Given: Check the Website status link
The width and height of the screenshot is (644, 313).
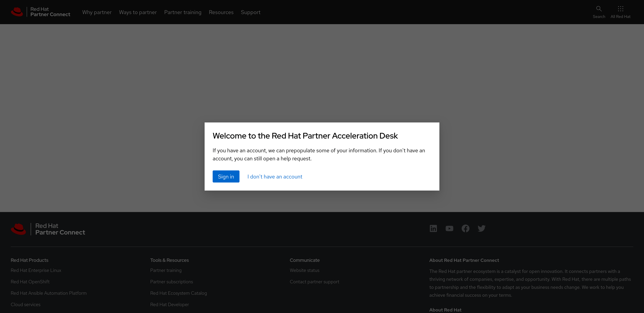Looking at the screenshot, I should point(304,270).
